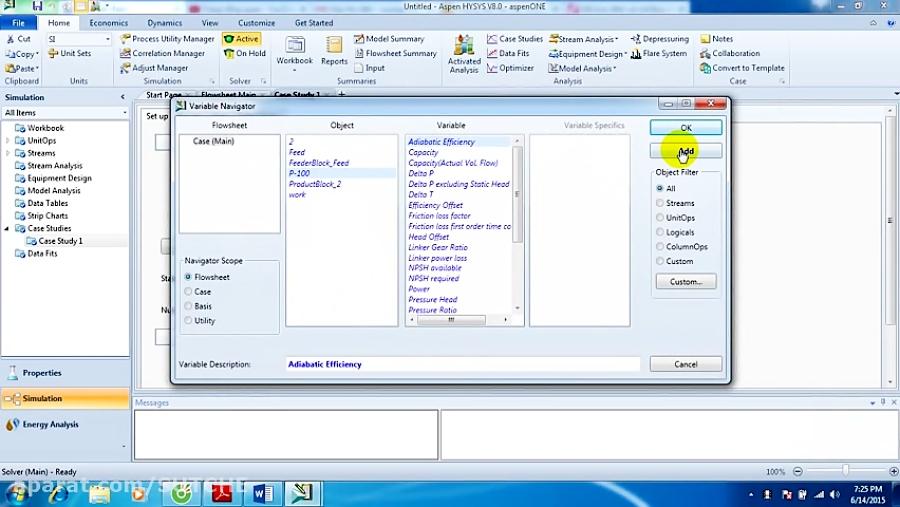Click OK in Variable Navigator
The width and height of the screenshot is (900, 507).
[686, 127]
